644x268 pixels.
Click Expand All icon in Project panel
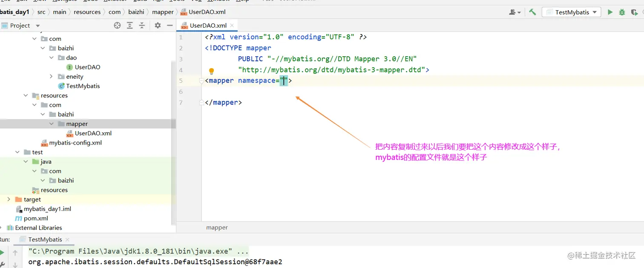coord(130,26)
